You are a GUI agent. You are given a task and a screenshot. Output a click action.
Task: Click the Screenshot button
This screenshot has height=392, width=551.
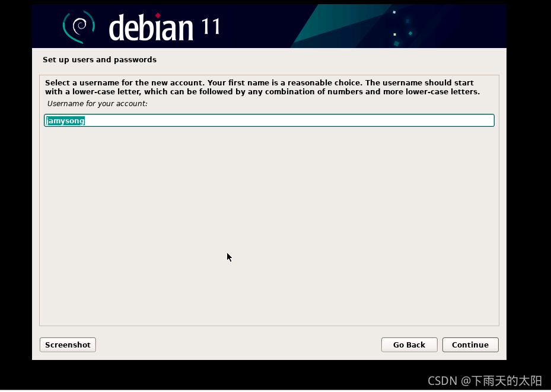(x=68, y=345)
